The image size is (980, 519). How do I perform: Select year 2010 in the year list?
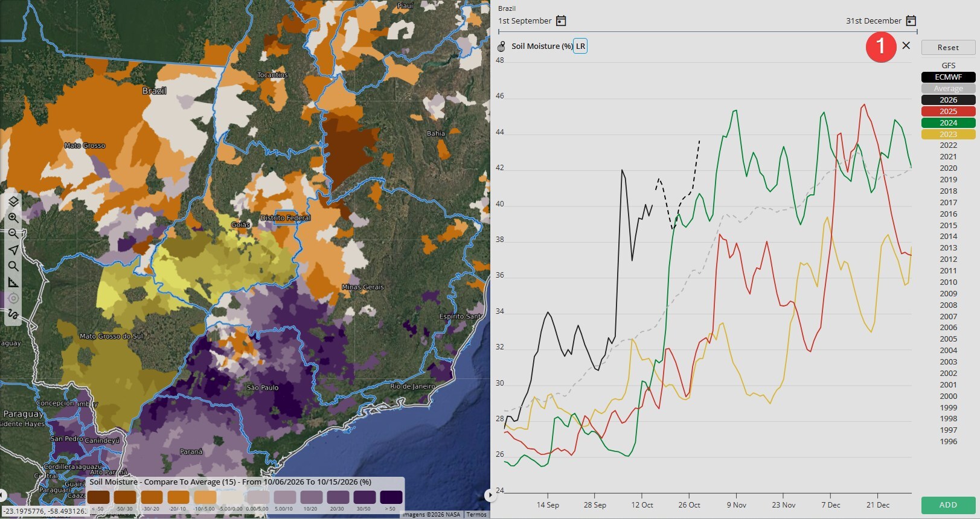click(x=948, y=282)
